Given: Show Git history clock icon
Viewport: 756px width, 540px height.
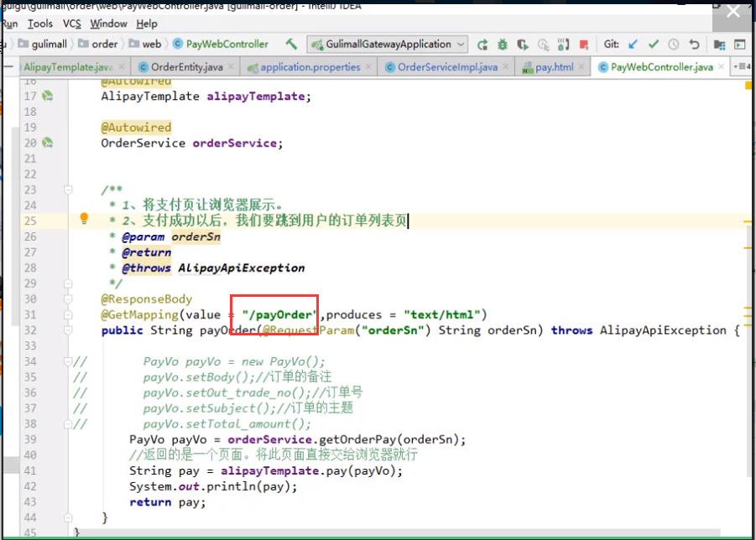Looking at the screenshot, I should (672, 44).
